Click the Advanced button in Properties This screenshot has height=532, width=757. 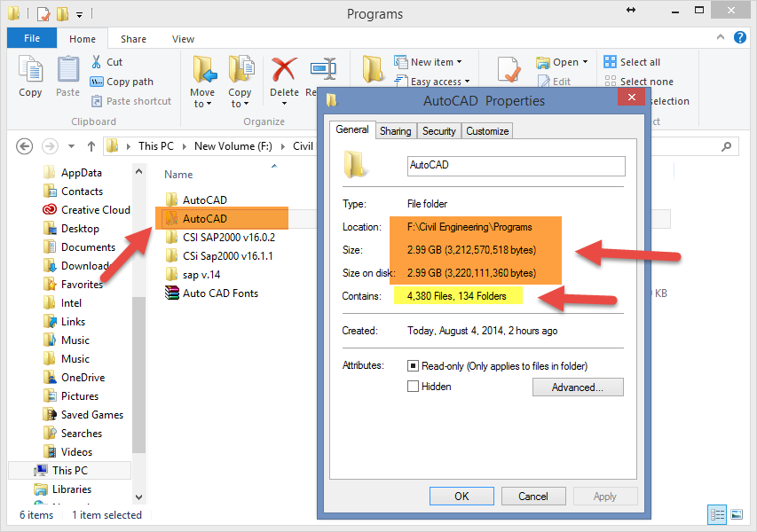pyautogui.click(x=578, y=387)
